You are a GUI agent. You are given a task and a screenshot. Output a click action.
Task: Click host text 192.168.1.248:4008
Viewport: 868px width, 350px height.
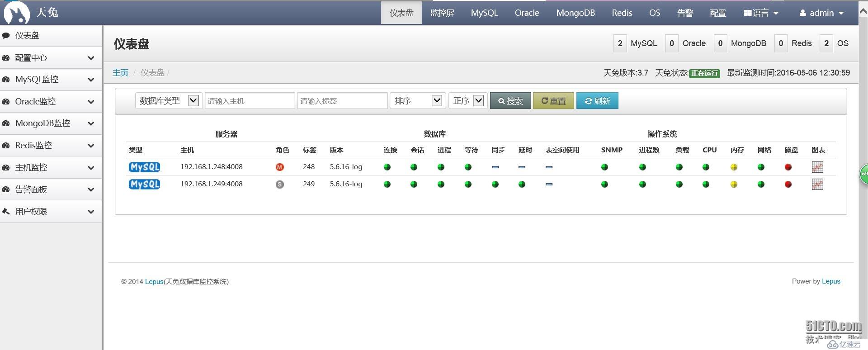coord(212,167)
